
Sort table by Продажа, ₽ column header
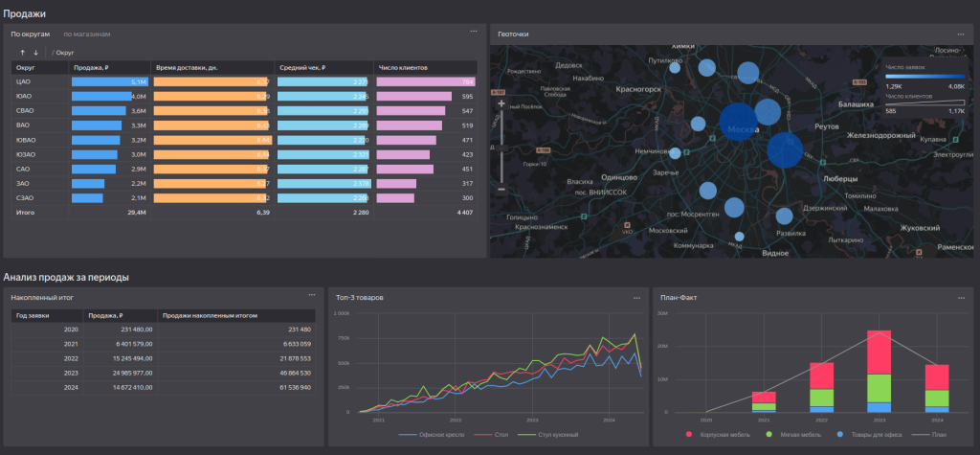click(93, 68)
